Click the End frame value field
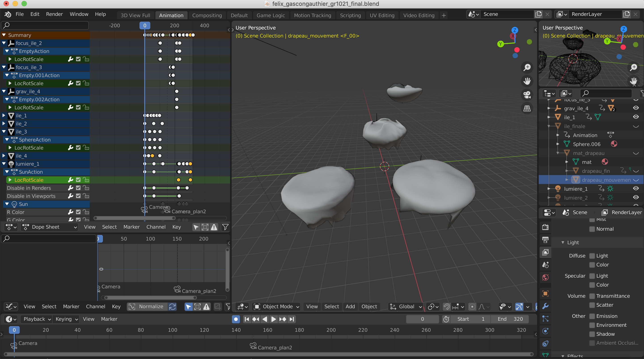The image size is (644, 359). [x=510, y=319]
